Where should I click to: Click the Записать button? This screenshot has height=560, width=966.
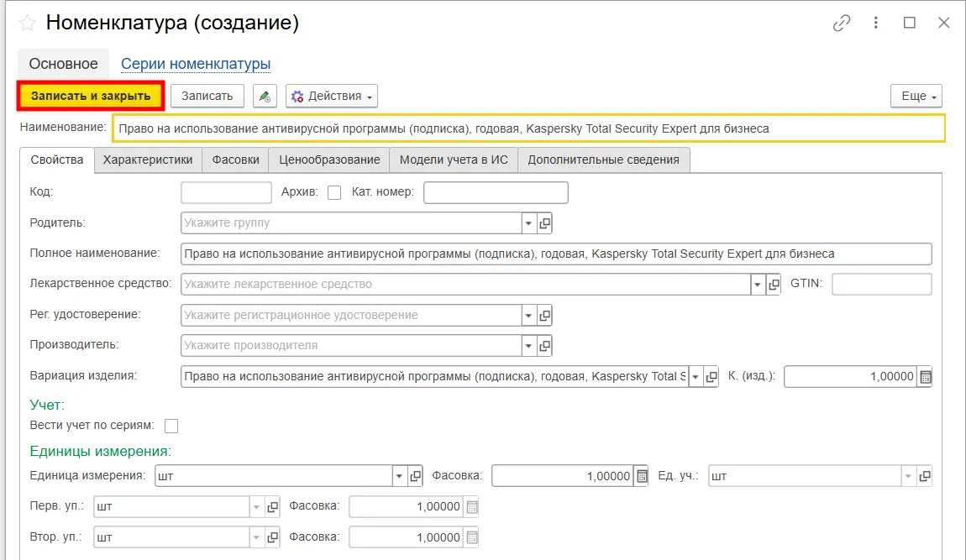(207, 96)
